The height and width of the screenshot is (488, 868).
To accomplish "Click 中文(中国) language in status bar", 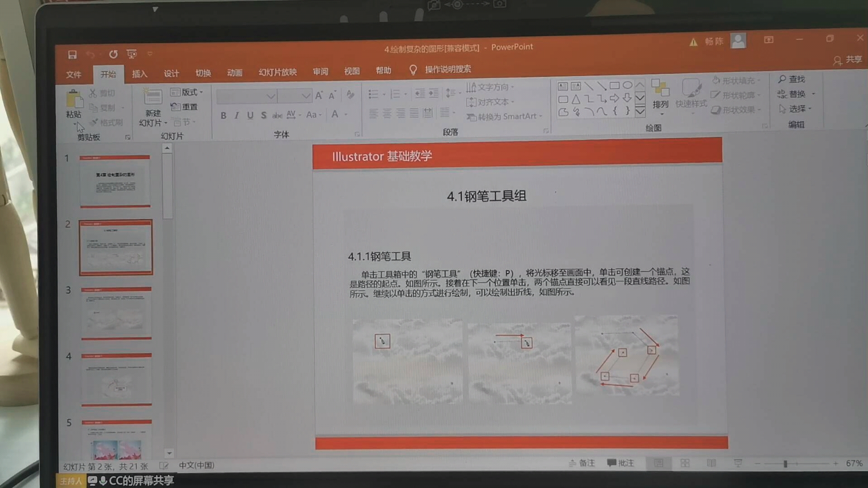I will coord(196,465).
